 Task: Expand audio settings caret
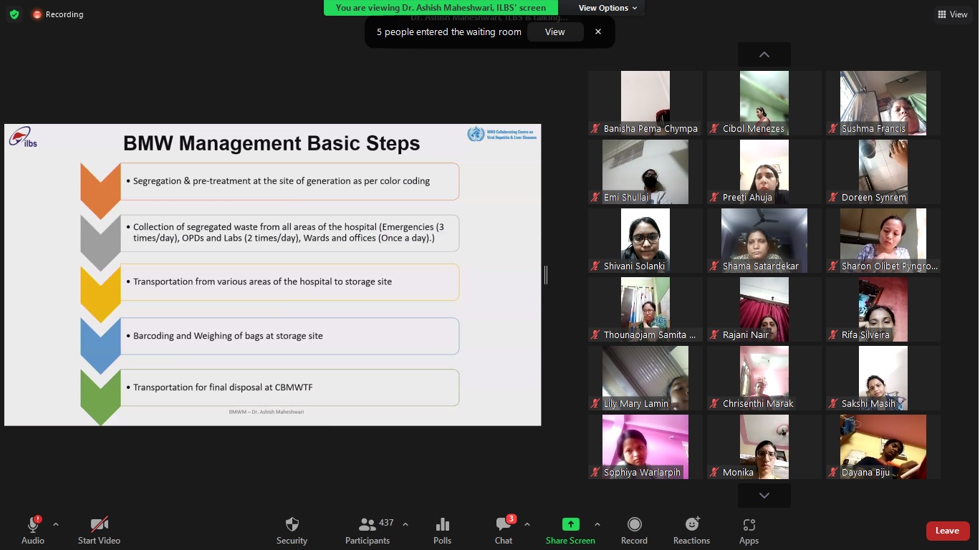tap(56, 524)
